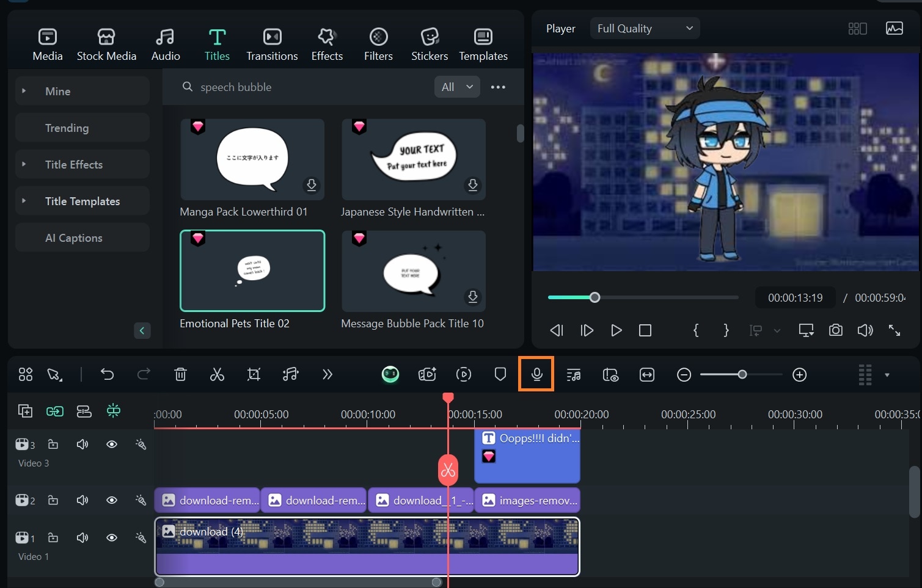Switch to the Effects tab
922x588 pixels.
pyautogui.click(x=327, y=45)
